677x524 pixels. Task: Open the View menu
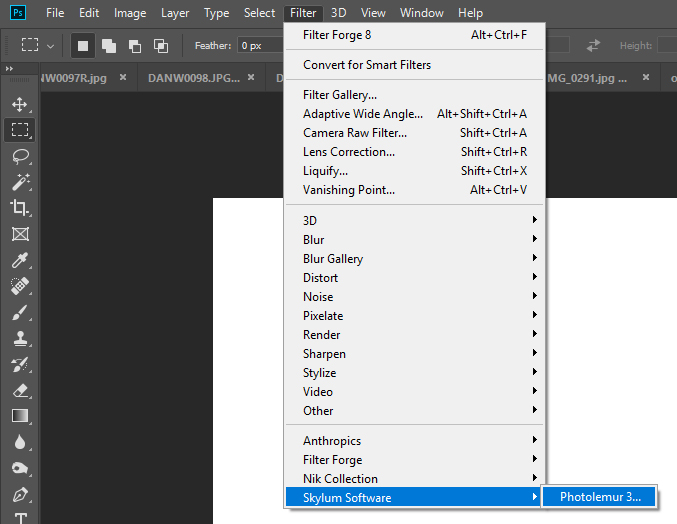coord(373,13)
